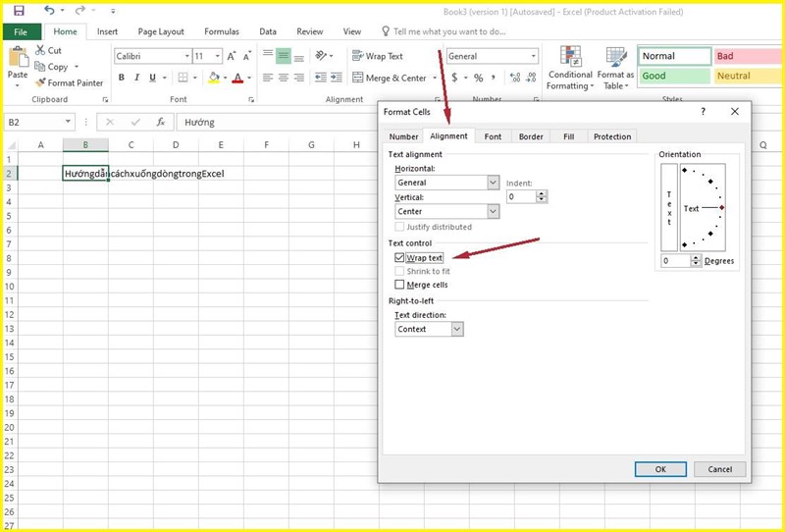The height and width of the screenshot is (532, 785).
Task: Click Cancel in Format Cells dialog
Action: pyautogui.click(x=719, y=469)
